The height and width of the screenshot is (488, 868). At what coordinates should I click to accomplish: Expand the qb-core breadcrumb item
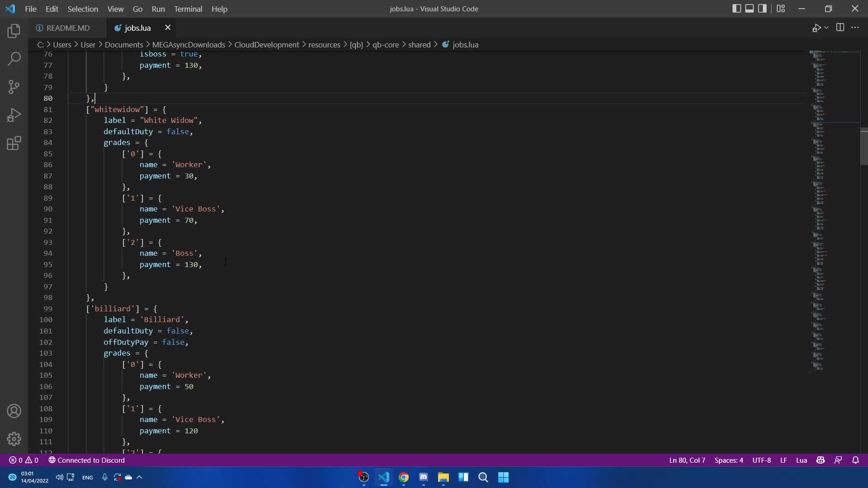pyautogui.click(x=387, y=45)
